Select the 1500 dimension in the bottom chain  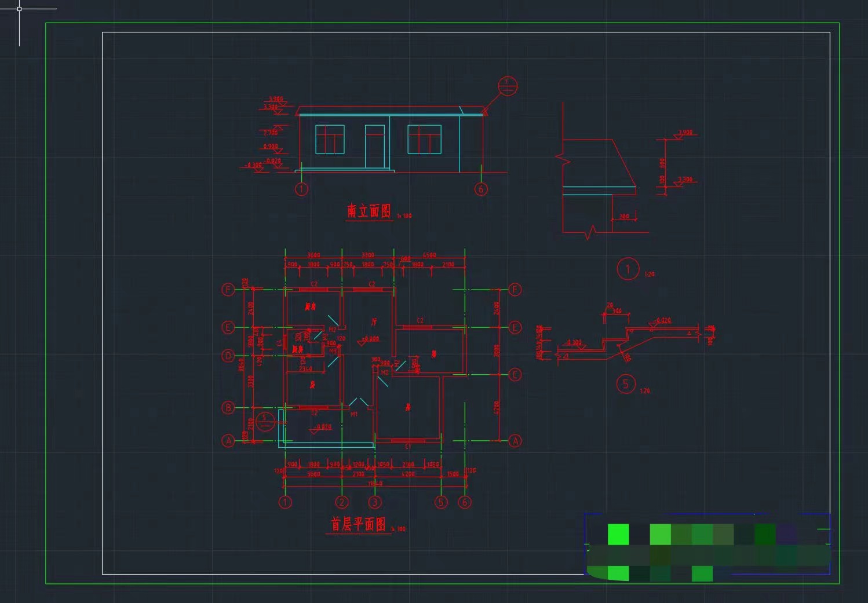[x=453, y=474]
